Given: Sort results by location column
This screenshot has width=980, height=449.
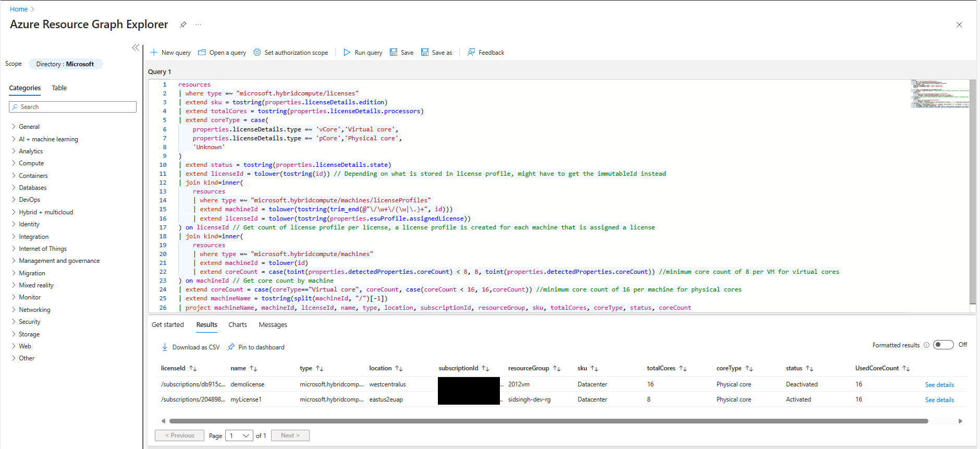Looking at the screenshot, I should click(x=399, y=368).
